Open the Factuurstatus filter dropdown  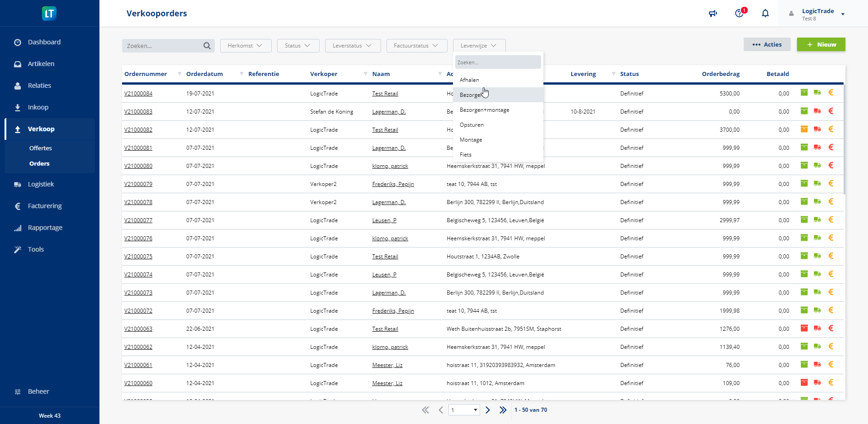point(416,46)
